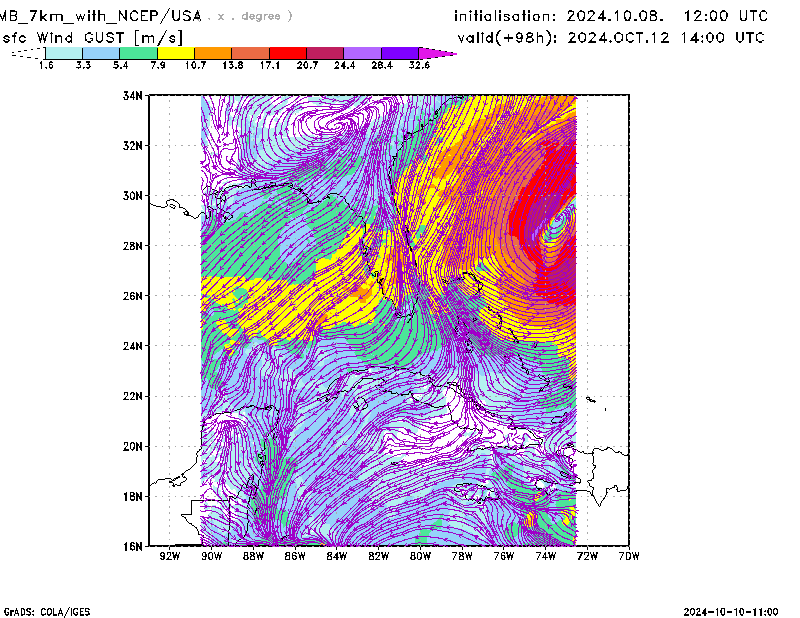
Task: Click the 'GrADS: COLA/IGES' credit text
Action: (x=46, y=612)
